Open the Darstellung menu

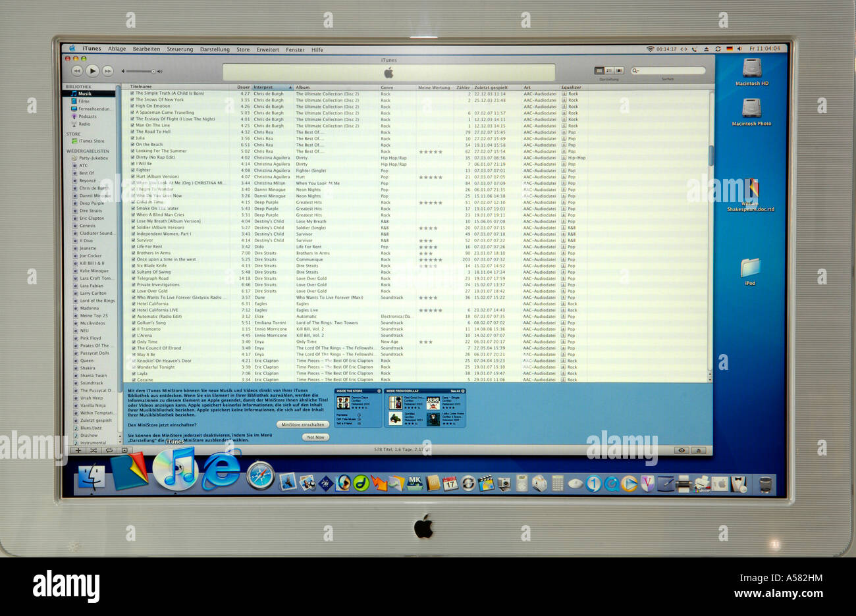pos(215,49)
